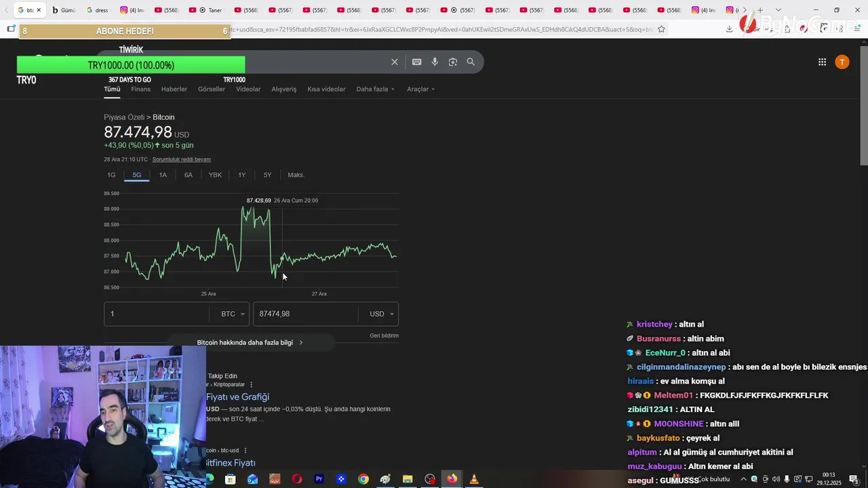Switch to the Finans search tab
This screenshot has width=868, height=488.
coord(141,89)
